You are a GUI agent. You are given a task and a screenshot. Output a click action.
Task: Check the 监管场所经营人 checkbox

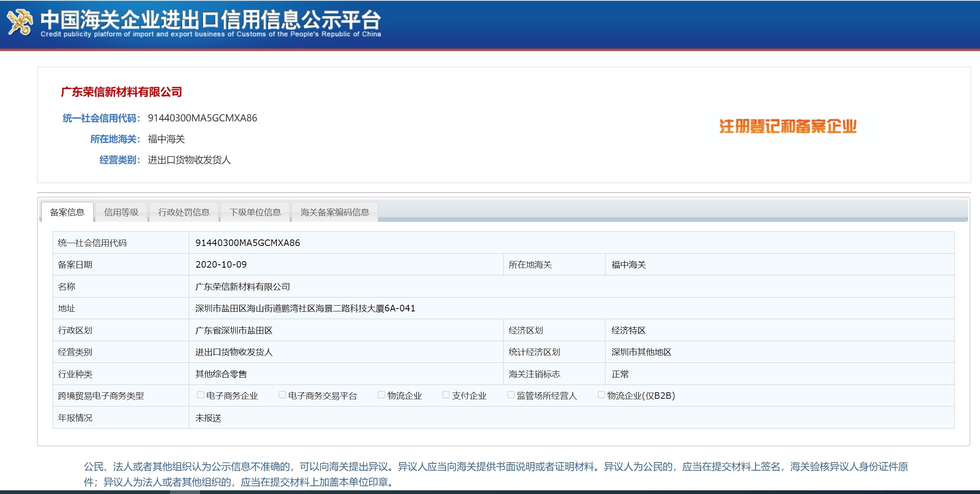click(x=511, y=395)
